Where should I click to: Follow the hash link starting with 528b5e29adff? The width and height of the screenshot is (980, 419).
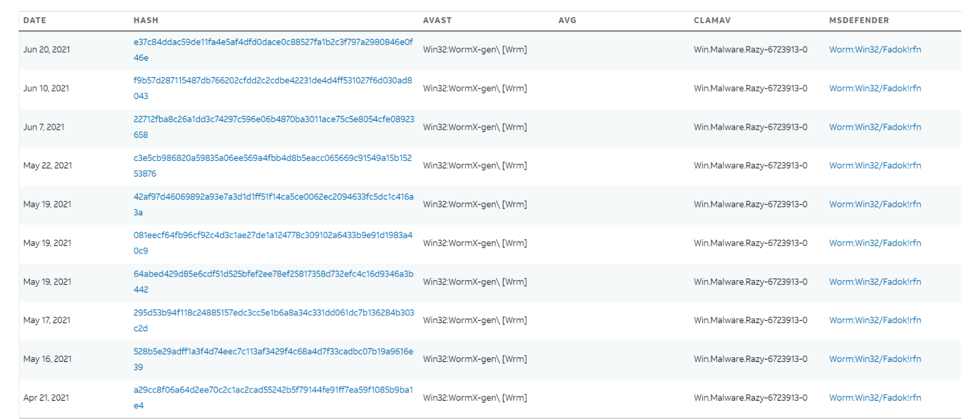[273, 351]
